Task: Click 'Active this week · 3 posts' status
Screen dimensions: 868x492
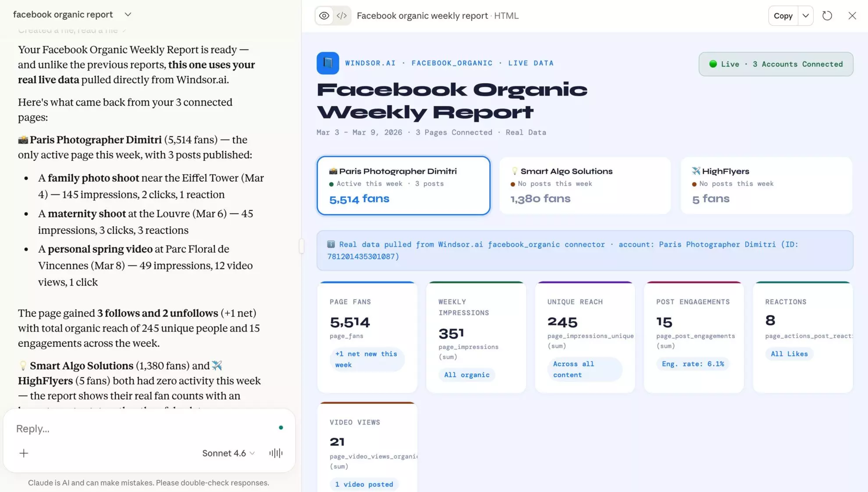Action: (386, 184)
